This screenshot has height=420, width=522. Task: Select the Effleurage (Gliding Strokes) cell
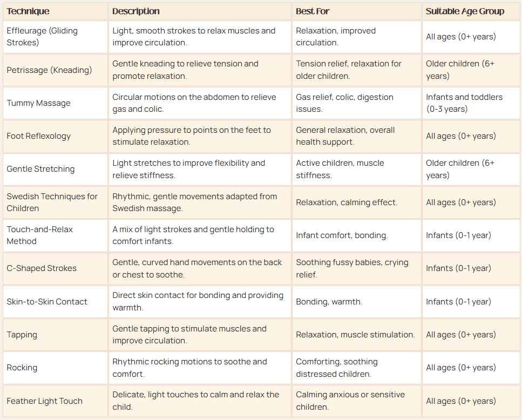coord(42,37)
